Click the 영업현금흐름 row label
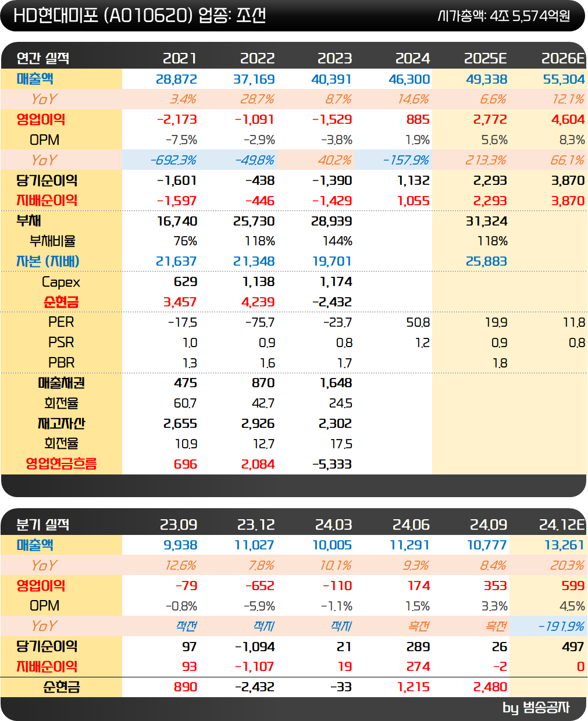The width and height of the screenshot is (588, 721). pos(61,464)
